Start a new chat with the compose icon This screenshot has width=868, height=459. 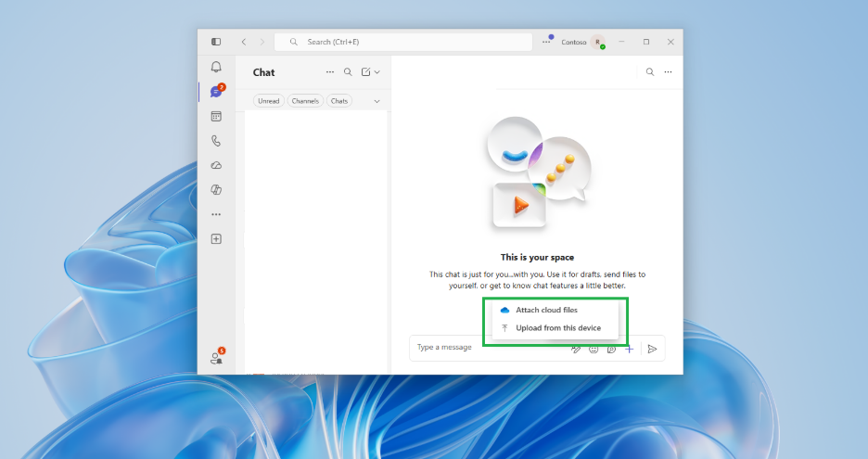click(x=365, y=72)
